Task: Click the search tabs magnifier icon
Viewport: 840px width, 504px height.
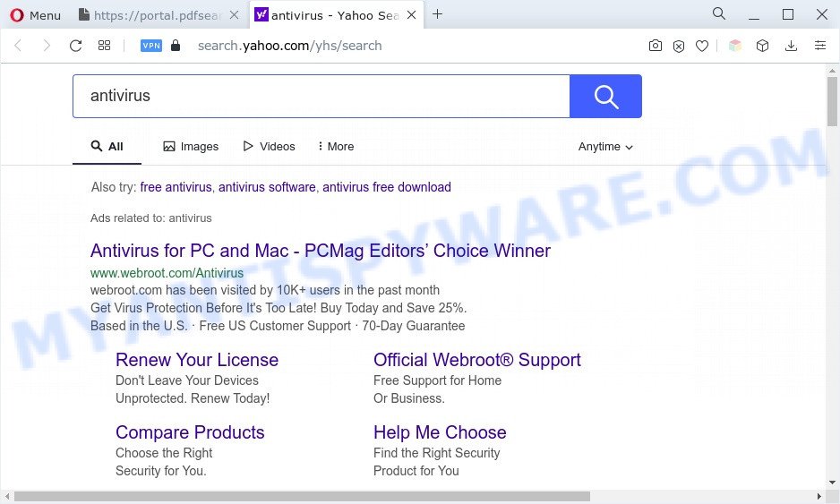Action: click(719, 14)
